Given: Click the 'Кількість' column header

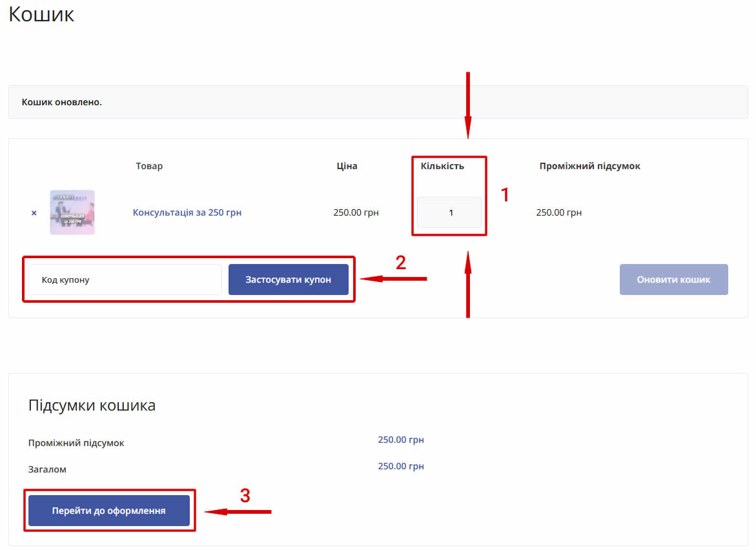Looking at the screenshot, I should (442, 166).
